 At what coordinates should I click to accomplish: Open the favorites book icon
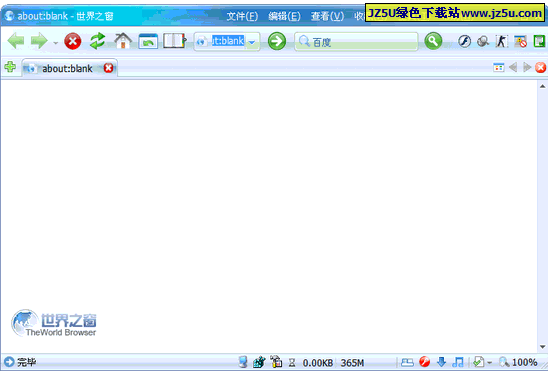point(174,41)
